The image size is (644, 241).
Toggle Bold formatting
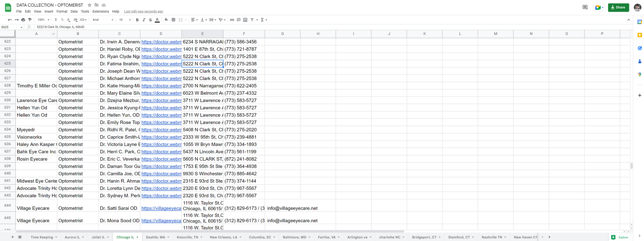click(137, 20)
